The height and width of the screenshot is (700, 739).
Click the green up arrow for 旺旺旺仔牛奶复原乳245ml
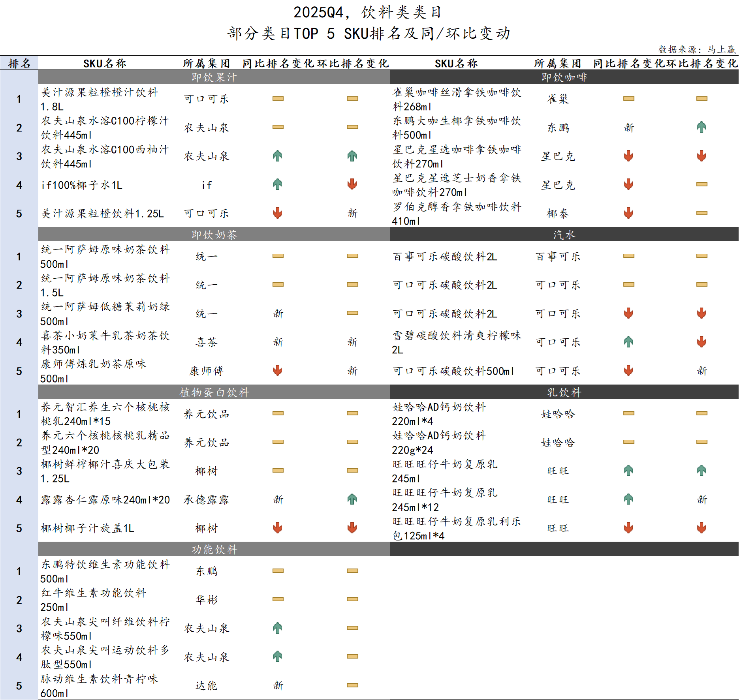[x=628, y=471]
